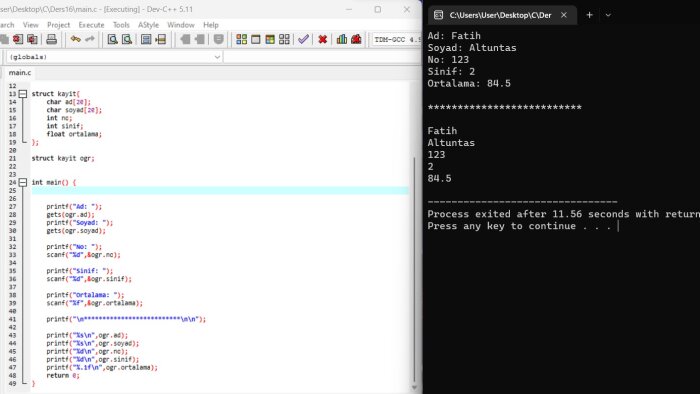
Task: Click the Delete Profiling Information icon
Action: (x=356, y=39)
